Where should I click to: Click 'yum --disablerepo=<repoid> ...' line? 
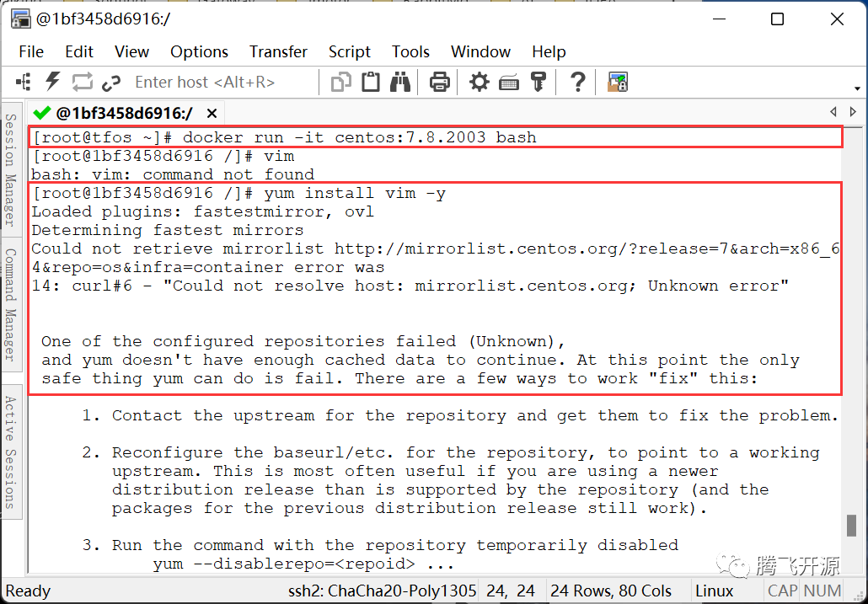(x=303, y=564)
